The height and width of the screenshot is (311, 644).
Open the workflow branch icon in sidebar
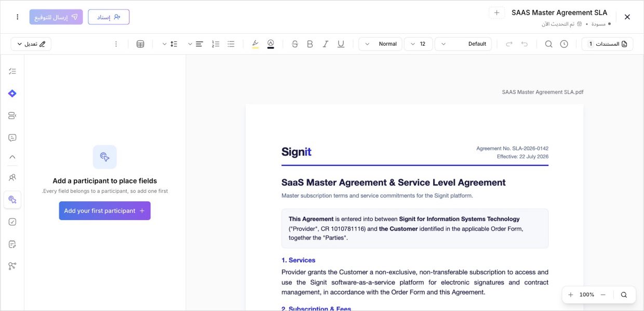click(x=12, y=266)
